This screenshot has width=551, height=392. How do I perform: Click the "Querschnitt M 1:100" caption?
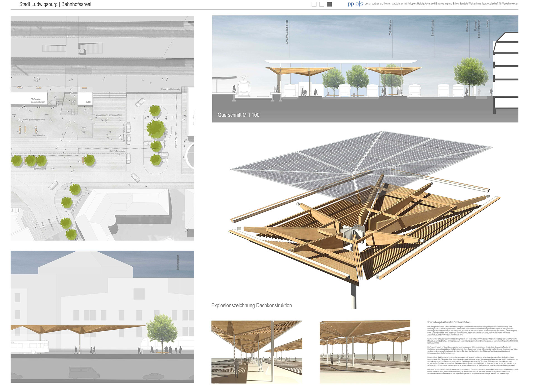[x=238, y=115]
